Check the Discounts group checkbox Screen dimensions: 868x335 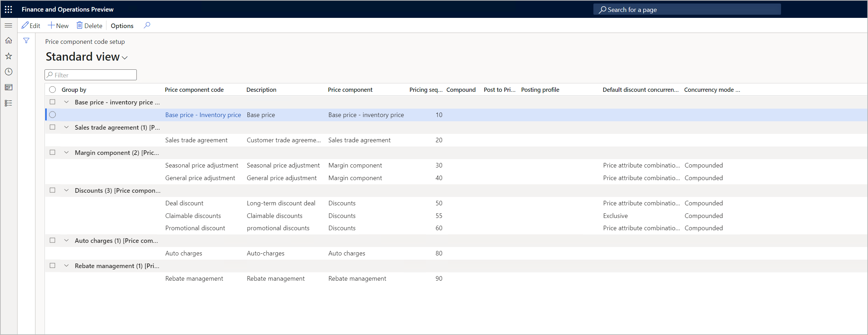click(x=53, y=190)
